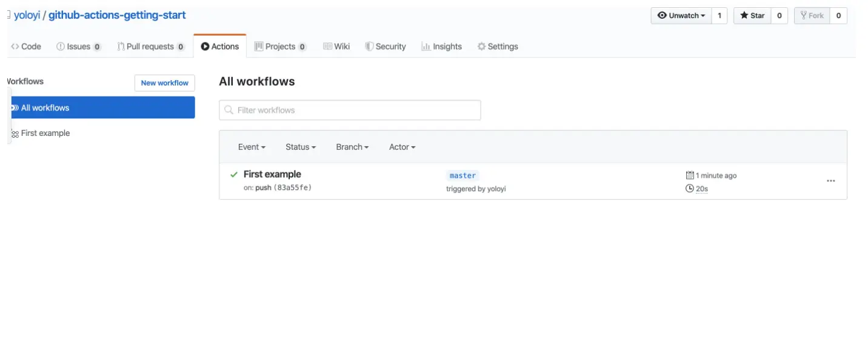Viewport: 868px width, 358px height.
Task: Click the Projects count badge 0
Action: pyautogui.click(x=302, y=47)
